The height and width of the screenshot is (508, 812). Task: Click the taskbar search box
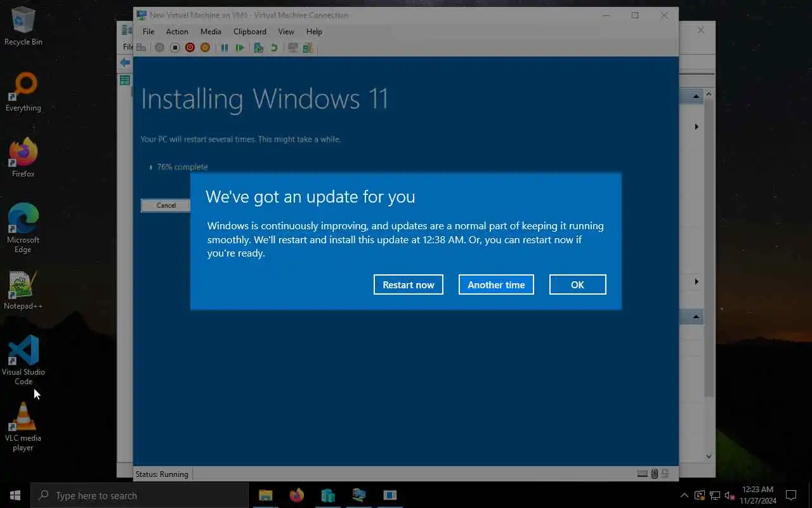(x=140, y=495)
